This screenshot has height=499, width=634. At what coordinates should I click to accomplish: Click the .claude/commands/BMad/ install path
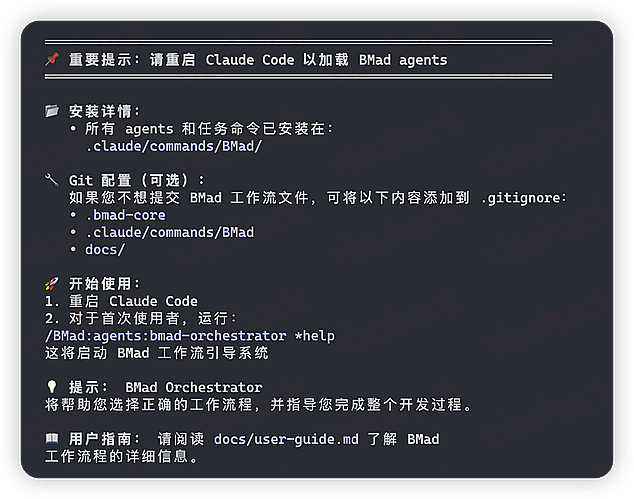[x=174, y=146]
